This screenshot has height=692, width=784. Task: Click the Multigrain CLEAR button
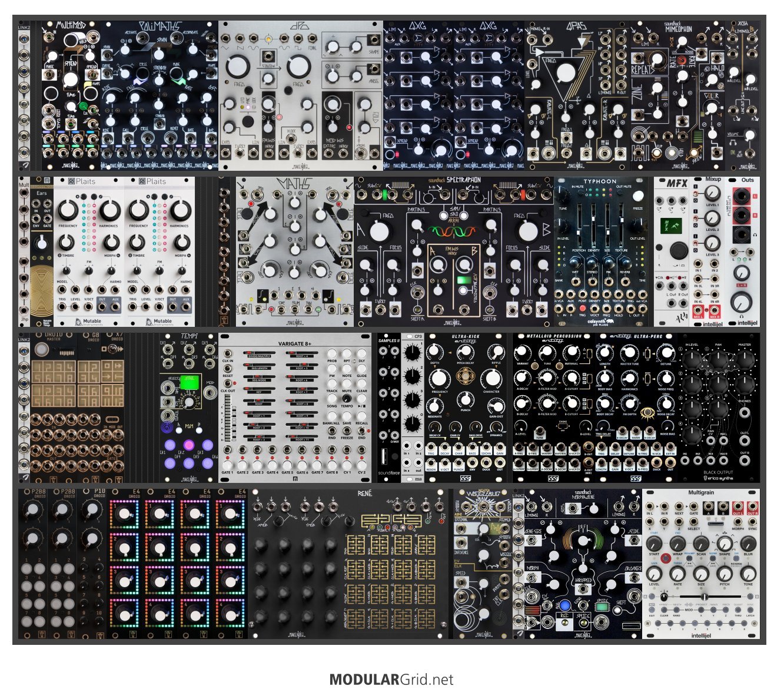pyautogui.click(x=664, y=610)
